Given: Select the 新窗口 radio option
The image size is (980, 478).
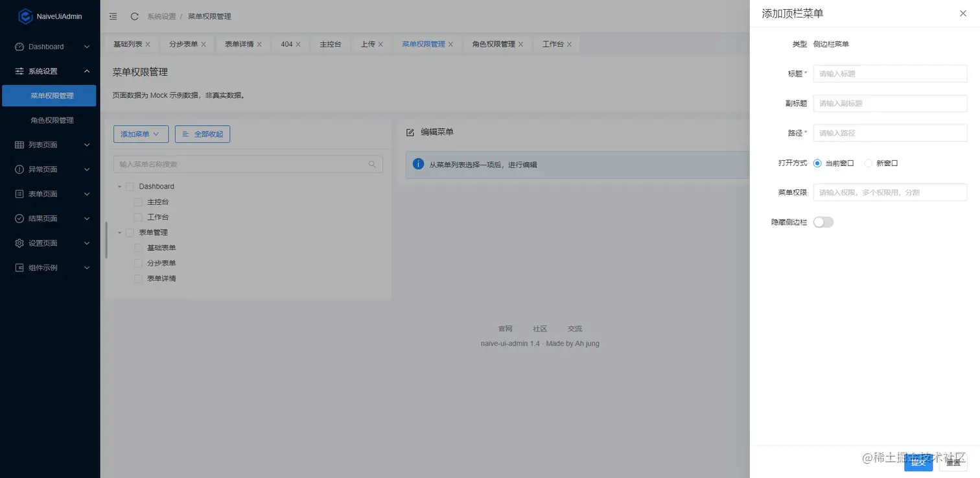Looking at the screenshot, I should pos(868,163).
